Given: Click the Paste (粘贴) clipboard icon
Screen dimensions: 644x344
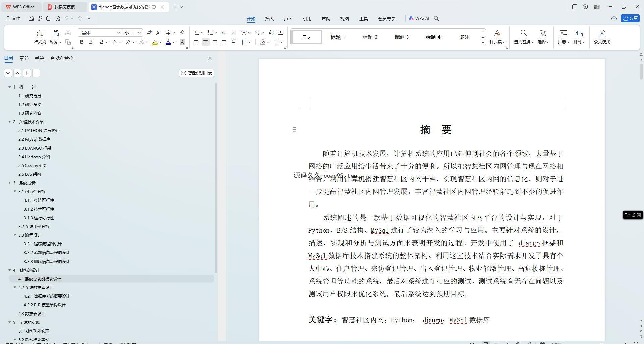Looking at the screenshot, I should 56,33.
